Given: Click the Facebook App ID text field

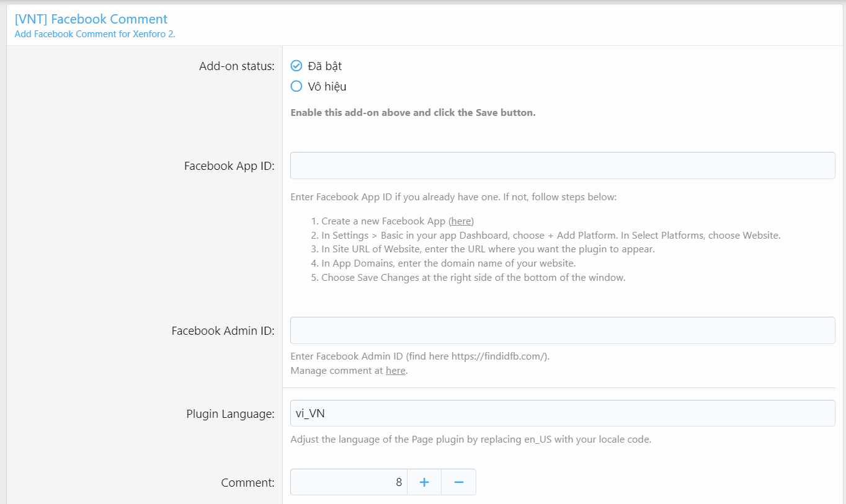Looking at the screenshot, I should tap(562, 166).
